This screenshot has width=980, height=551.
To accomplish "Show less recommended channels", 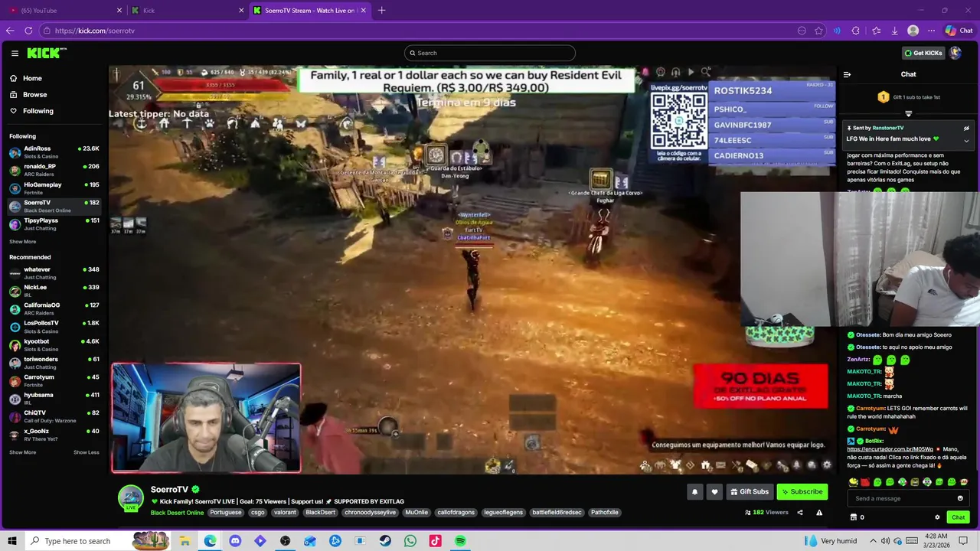I will tap(87, 452).
